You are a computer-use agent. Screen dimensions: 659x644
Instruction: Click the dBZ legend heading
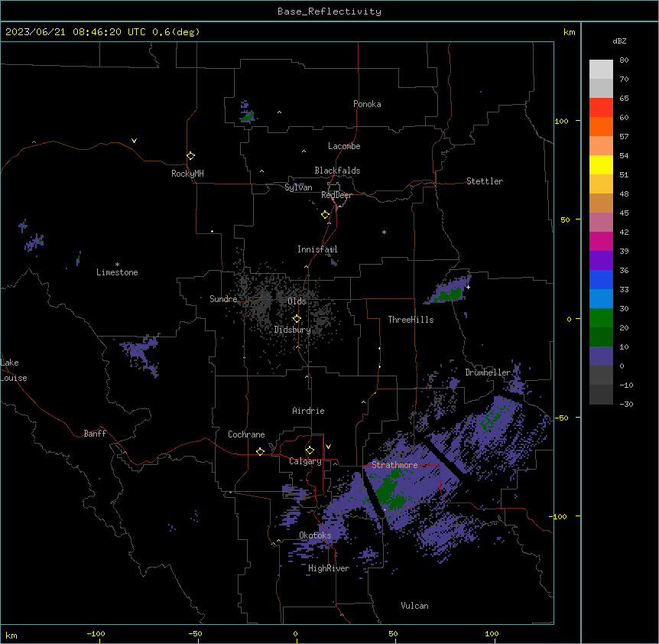point(619,41)
